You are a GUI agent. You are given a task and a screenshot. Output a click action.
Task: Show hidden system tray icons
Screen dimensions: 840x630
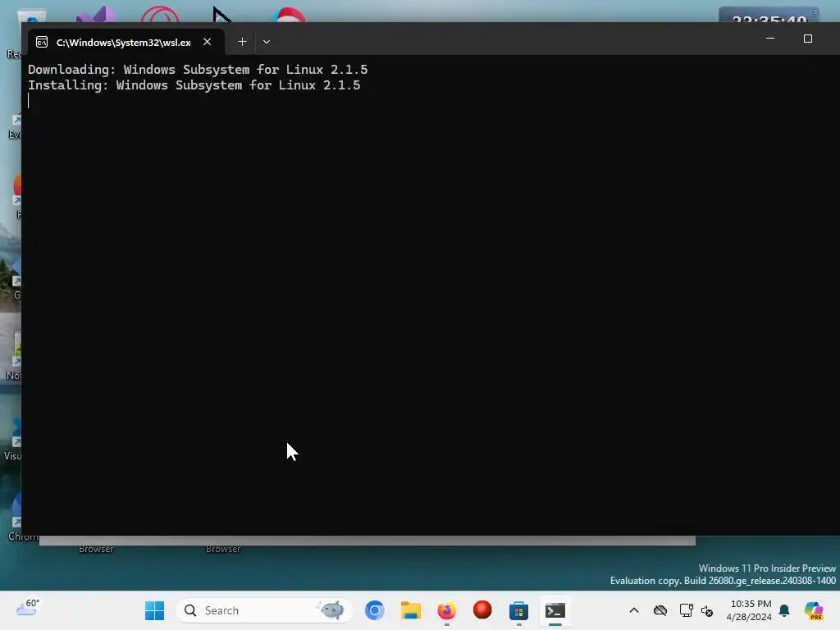click(x=634, y=610)
